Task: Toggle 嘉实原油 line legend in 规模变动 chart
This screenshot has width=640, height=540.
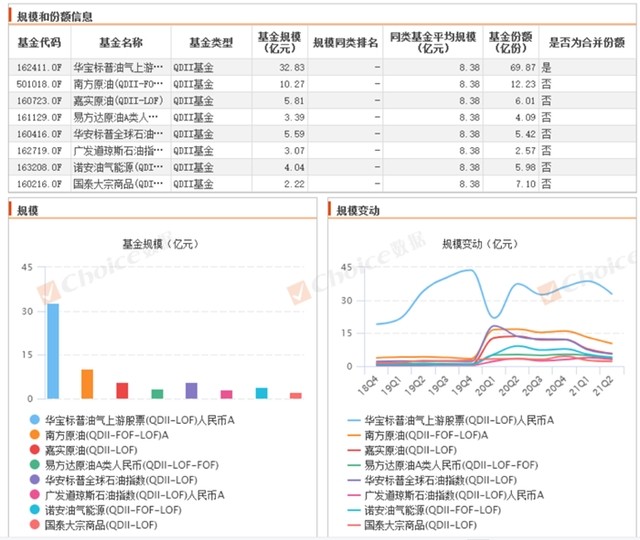Action: 402,450
